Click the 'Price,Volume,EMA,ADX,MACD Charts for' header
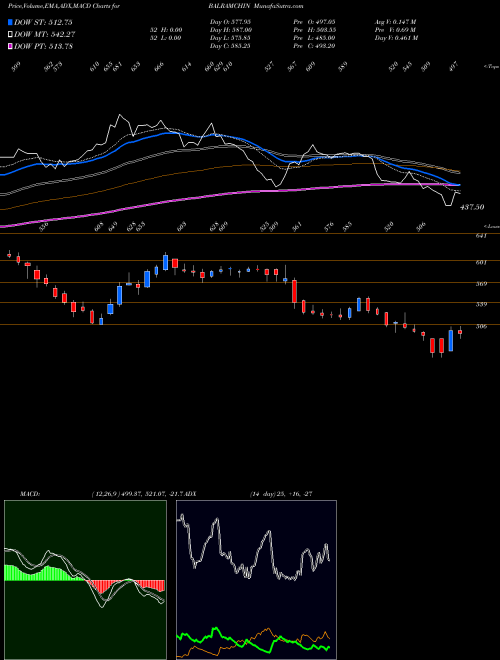Viewport: 500px width, 660px height. (x=64, y=6)
